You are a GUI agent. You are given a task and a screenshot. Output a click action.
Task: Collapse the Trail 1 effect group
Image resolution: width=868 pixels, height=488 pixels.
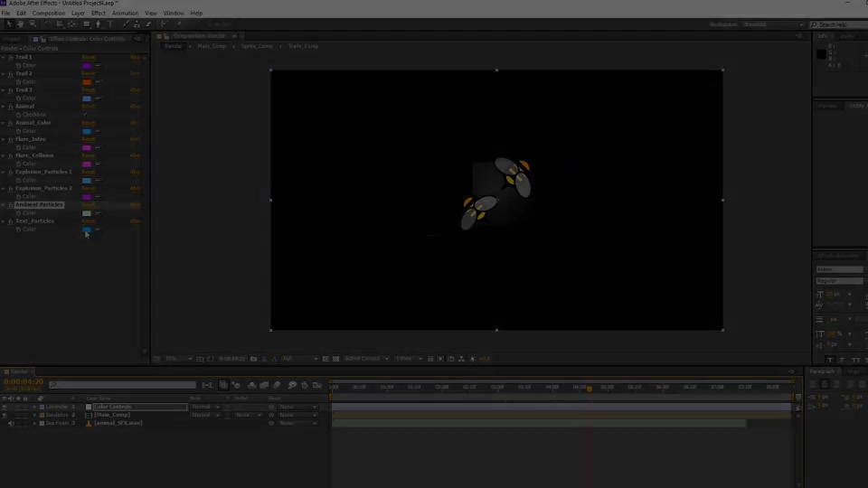pos(4,57)
